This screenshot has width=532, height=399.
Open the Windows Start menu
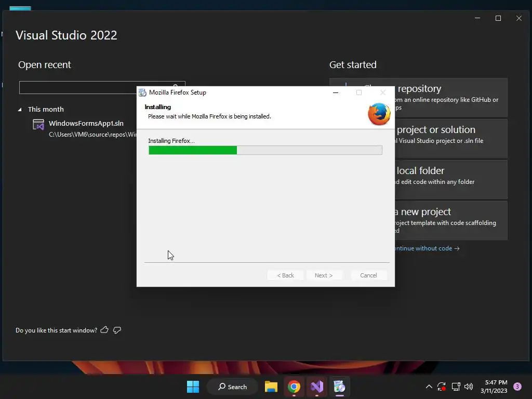pos(193,387)
